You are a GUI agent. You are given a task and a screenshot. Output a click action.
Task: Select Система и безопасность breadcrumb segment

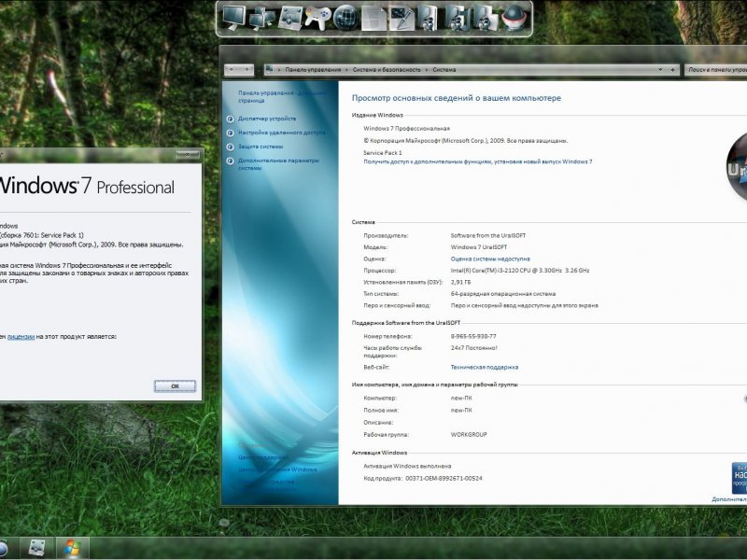click(387, 69)
